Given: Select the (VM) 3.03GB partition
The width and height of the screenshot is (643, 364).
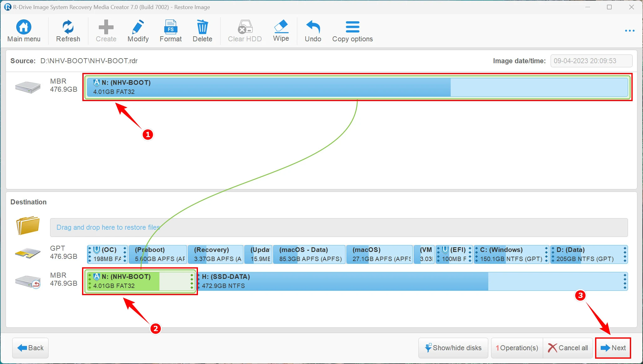Looking at the screenshot, I should coord(424,254).
